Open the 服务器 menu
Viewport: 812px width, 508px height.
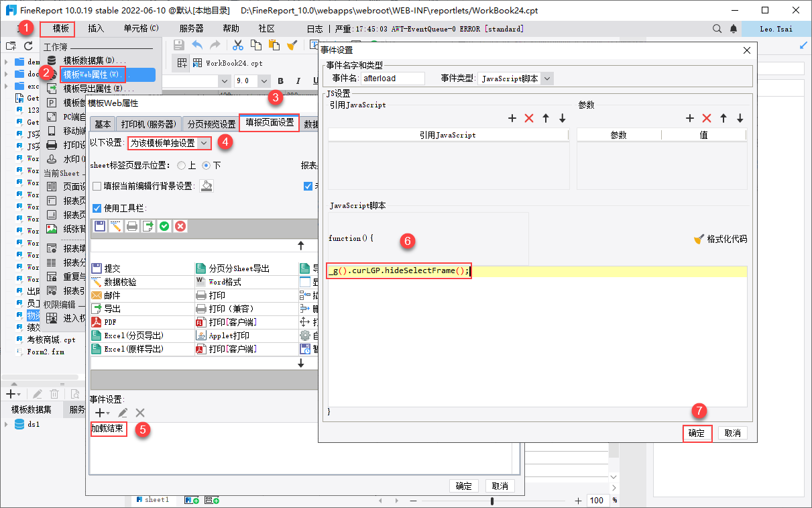coord(191,29)
